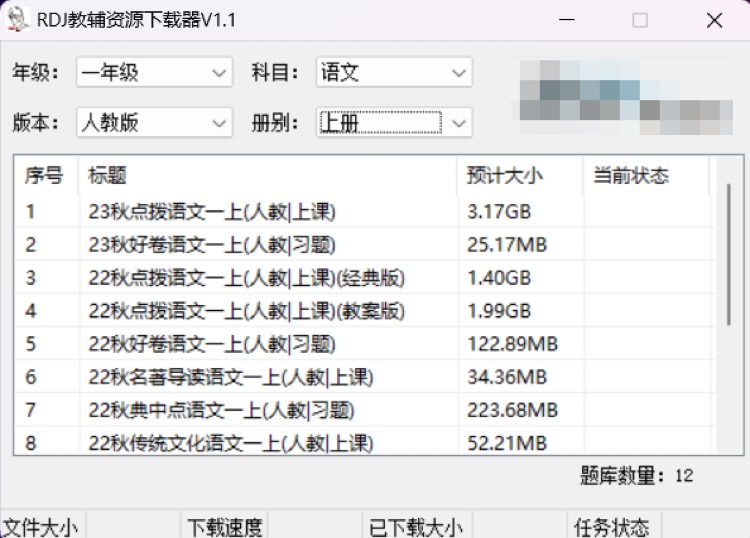Viewport: 750px width, 538px height.
Task: Click the 任务状态 status bar entry
Action: click(x=611, y=527)
